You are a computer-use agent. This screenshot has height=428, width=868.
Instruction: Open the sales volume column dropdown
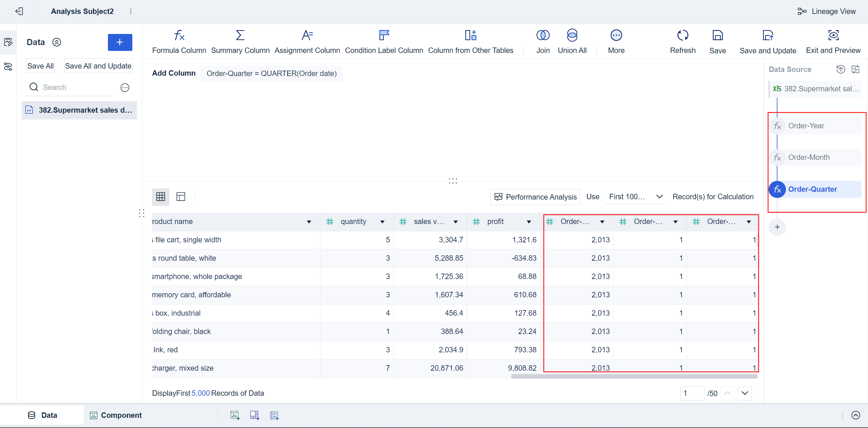(x=455, y=222)
